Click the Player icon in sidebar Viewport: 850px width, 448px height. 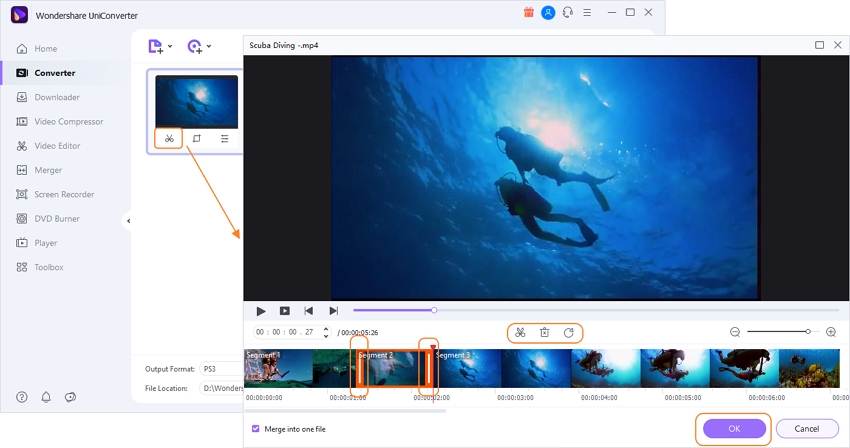click(x=22, y=243)
